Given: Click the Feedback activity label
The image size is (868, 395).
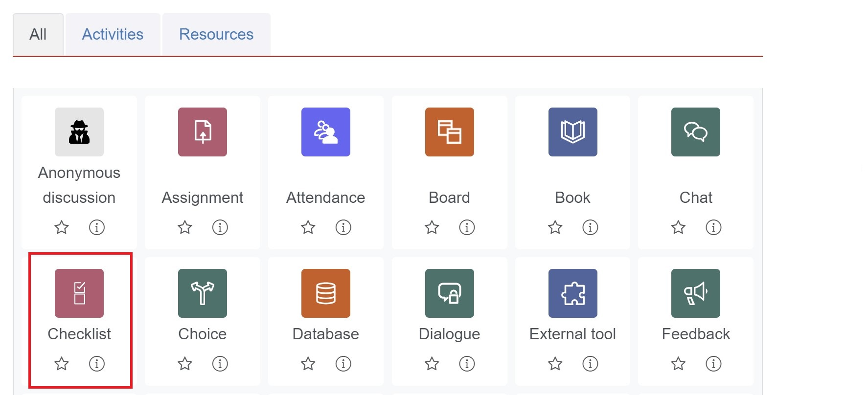Looking at the screenshot, I should [696, 334].
